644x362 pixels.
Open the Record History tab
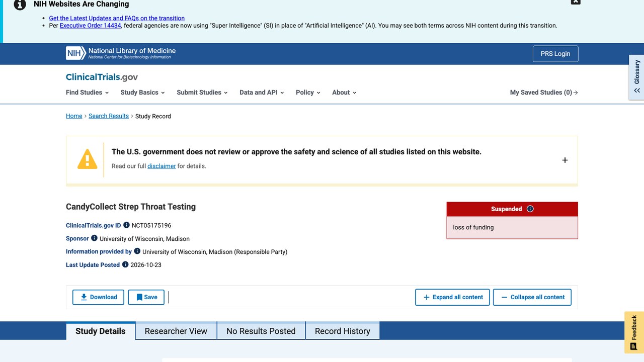pos(343,331)
